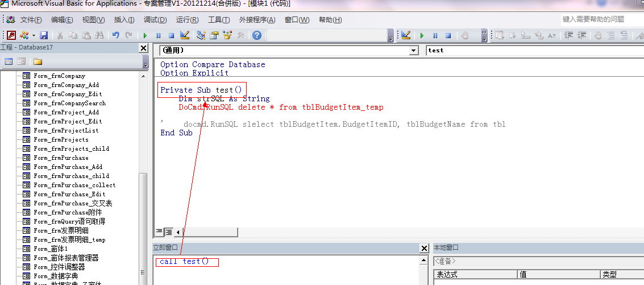644x285 pixels.
Task: Click the List Constants icon
Action: tap(513, 35)
